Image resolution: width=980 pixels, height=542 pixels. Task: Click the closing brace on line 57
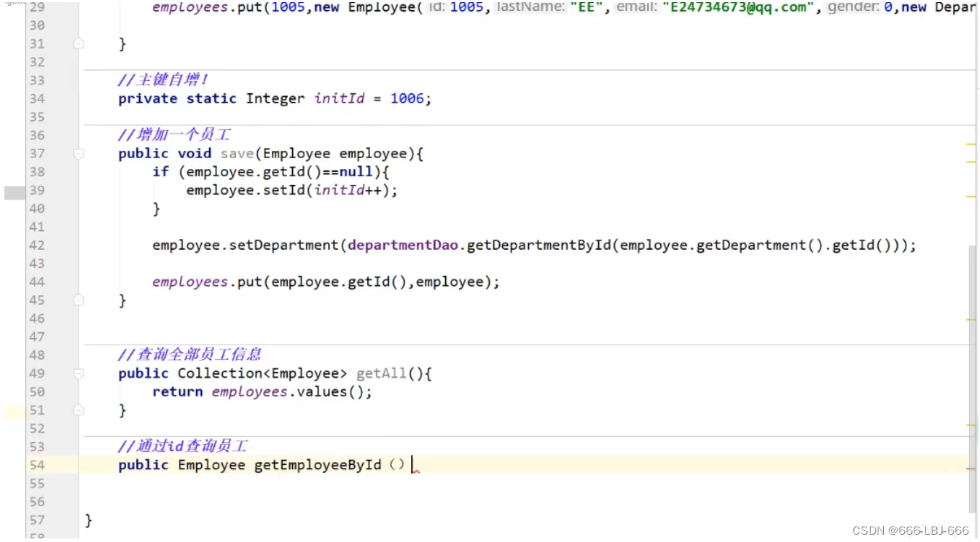tap(89, 520)
